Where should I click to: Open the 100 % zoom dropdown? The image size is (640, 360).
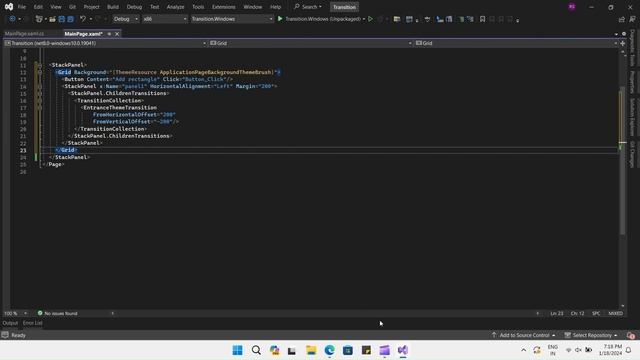(16, 313)
